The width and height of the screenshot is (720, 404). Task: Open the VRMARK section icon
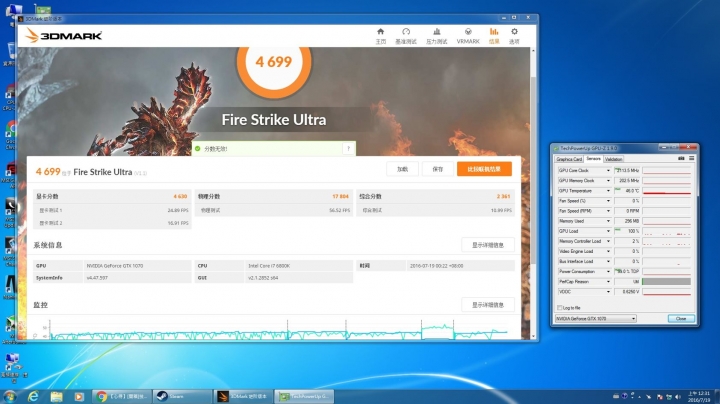pos(468,36)
